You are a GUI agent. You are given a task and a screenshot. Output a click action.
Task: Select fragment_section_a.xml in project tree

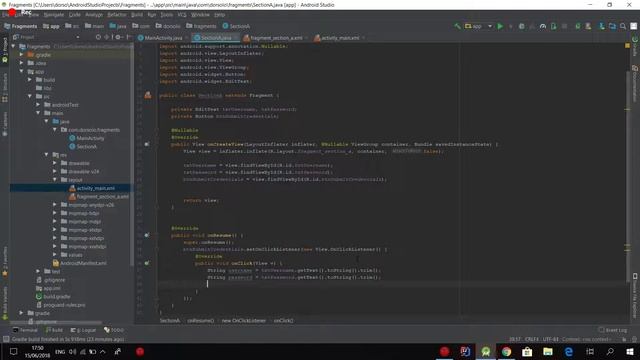pos(99,196)
